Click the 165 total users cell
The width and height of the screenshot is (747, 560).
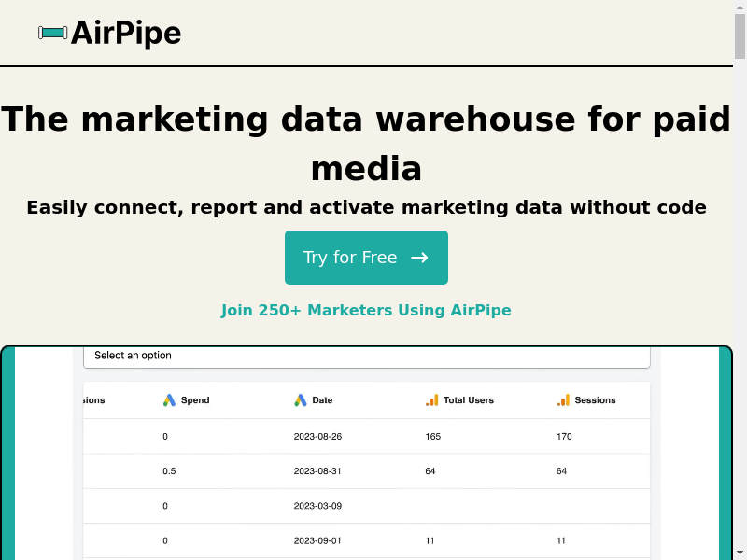[x=432, y=436]
